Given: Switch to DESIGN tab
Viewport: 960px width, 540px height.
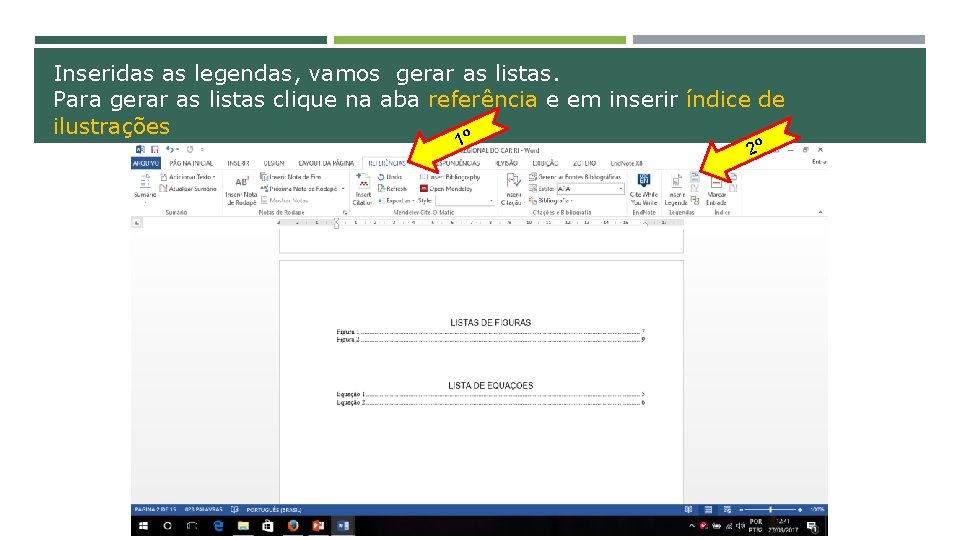Looking at the screenshot, I should [274, 163].
